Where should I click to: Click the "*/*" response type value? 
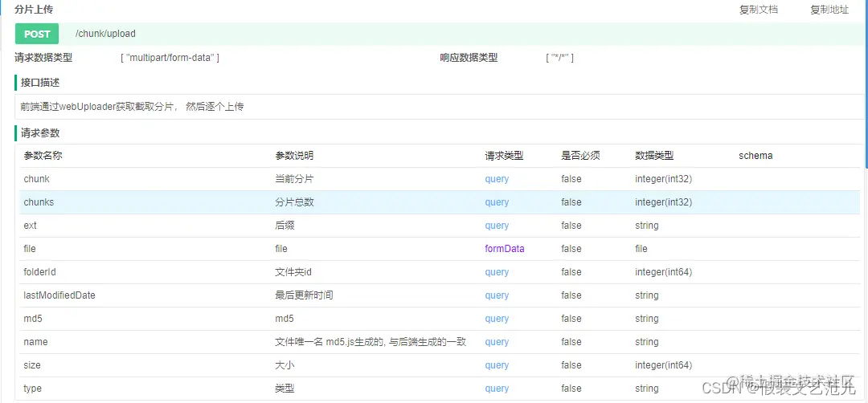pyautogui.click(x=559, y=58)
